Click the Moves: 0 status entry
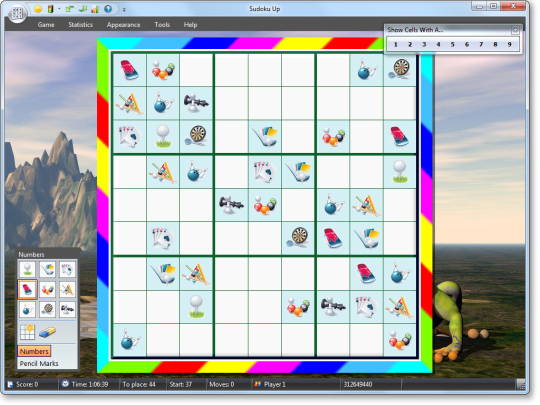Screen dimensions: 540x405 pyautogui.click(x=222, y=384)
